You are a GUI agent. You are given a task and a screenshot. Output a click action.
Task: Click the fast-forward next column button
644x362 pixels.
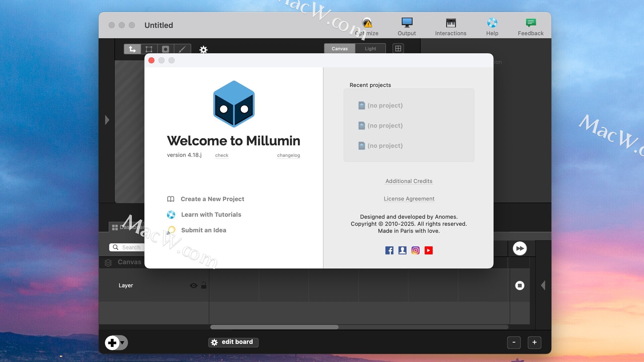(520, 248)
